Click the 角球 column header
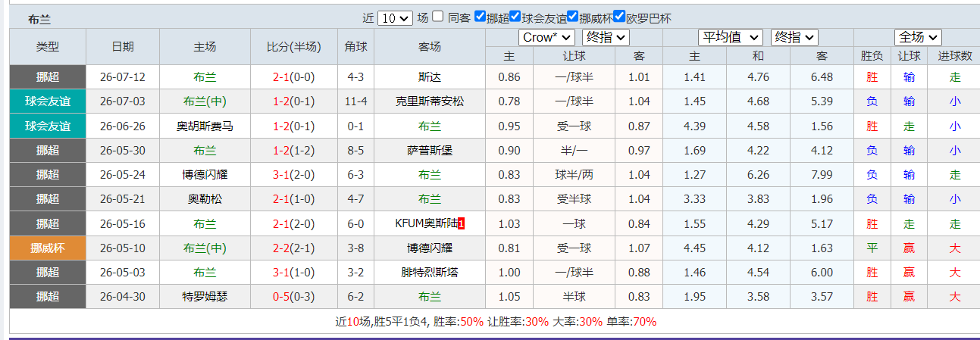This screenshot has height=340, width=980. pos(356,47)
